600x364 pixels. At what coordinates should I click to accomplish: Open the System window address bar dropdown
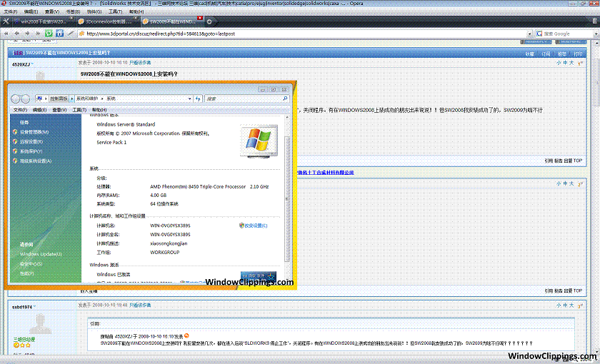[x=190, y=98]
